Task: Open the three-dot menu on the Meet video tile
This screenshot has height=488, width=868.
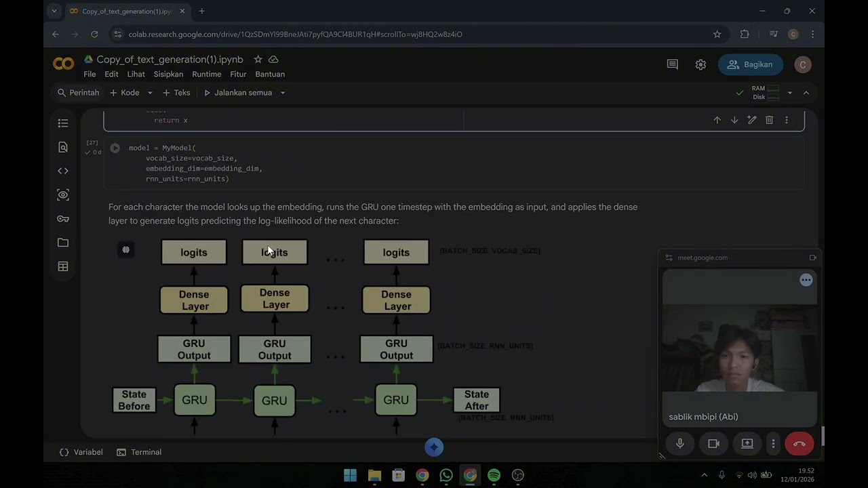Action: tap(806, 280)
